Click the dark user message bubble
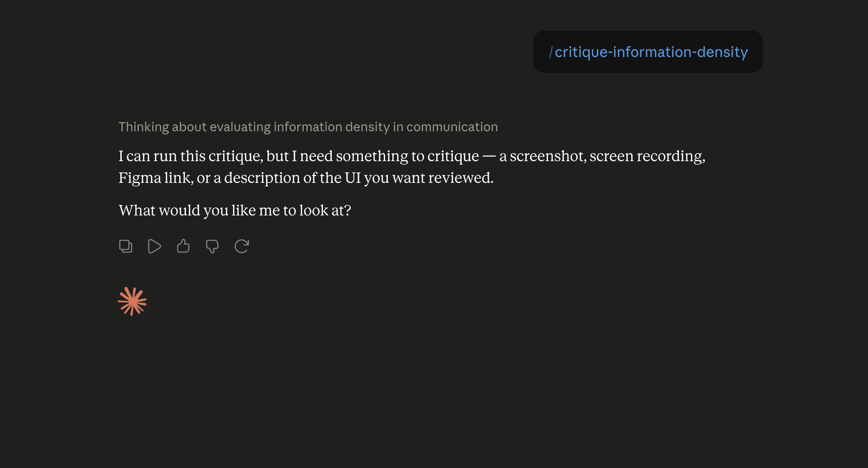Screen dimensions: 868x468 [x=648, y=52]
